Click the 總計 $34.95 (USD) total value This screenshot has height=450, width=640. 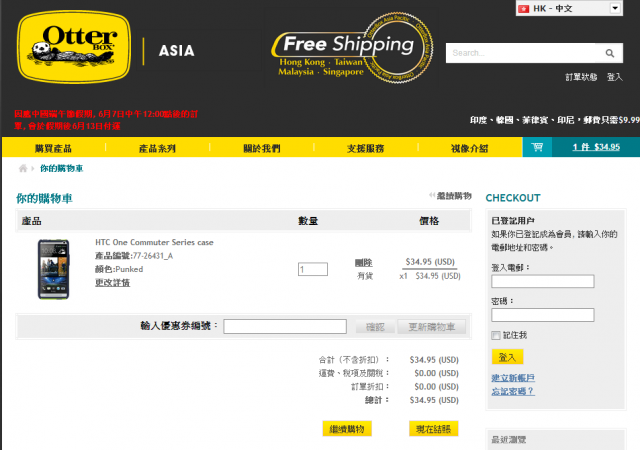click(434, 400)
